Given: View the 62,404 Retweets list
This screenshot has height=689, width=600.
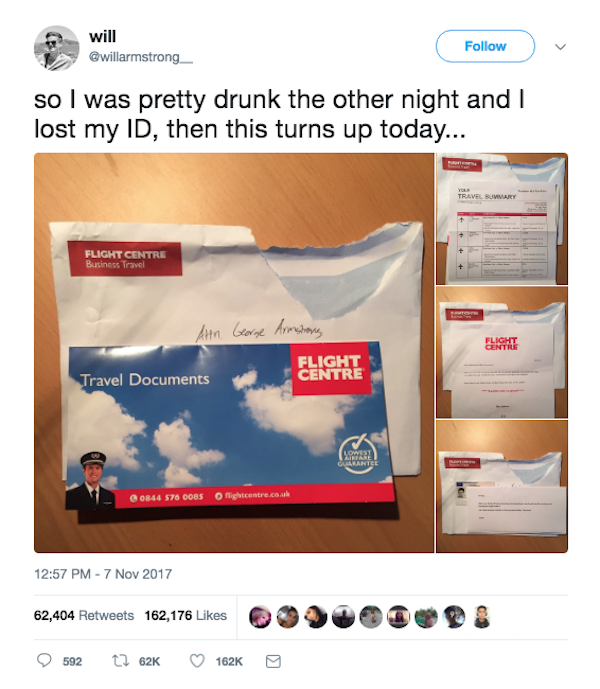Looking at the screenshot, I should click(x=84, y=615).
